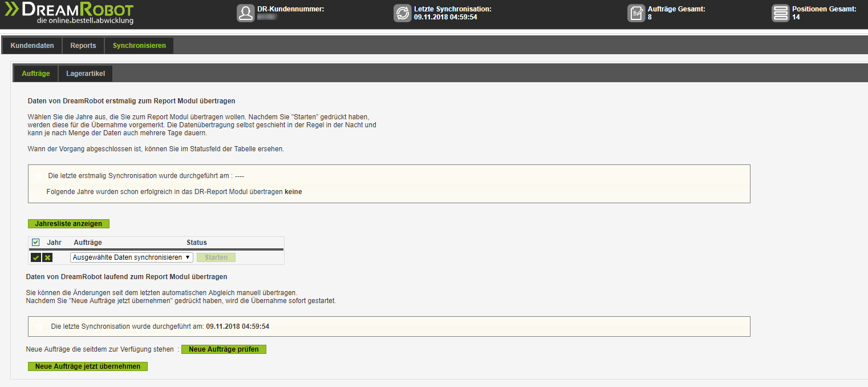Select the Aufträge sub-tab
Image resolution: width=868 pixels, height=387 pixels.
coord(36,74)
